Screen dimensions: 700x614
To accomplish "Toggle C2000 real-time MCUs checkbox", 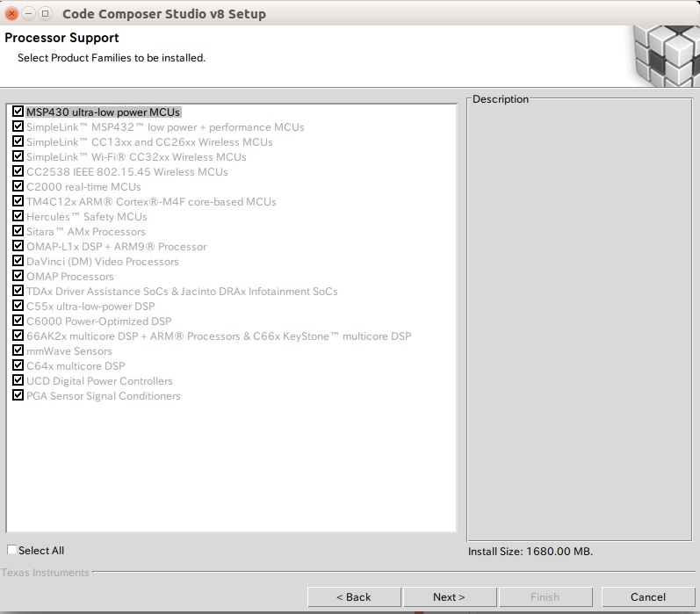I will [x=18, y=186].
